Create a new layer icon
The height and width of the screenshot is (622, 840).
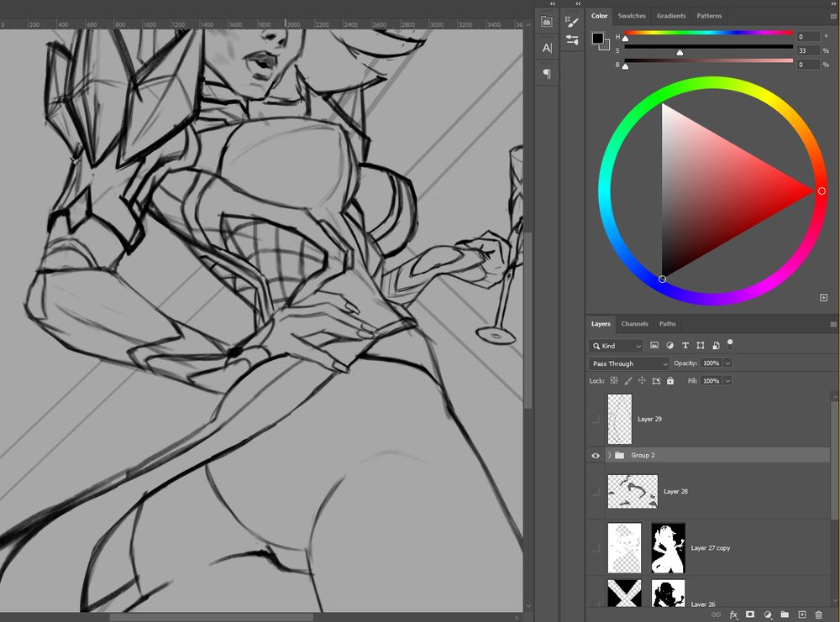(801, 614)
